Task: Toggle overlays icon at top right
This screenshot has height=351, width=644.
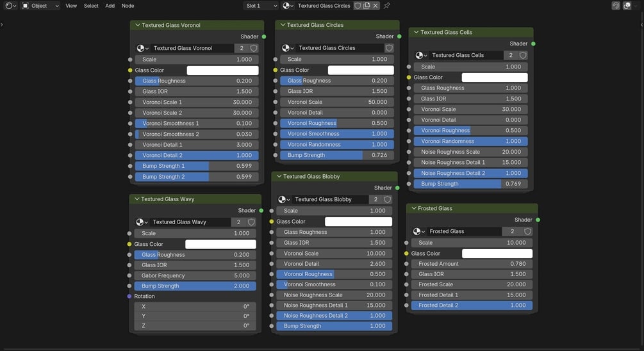Action: pos(627,6)
